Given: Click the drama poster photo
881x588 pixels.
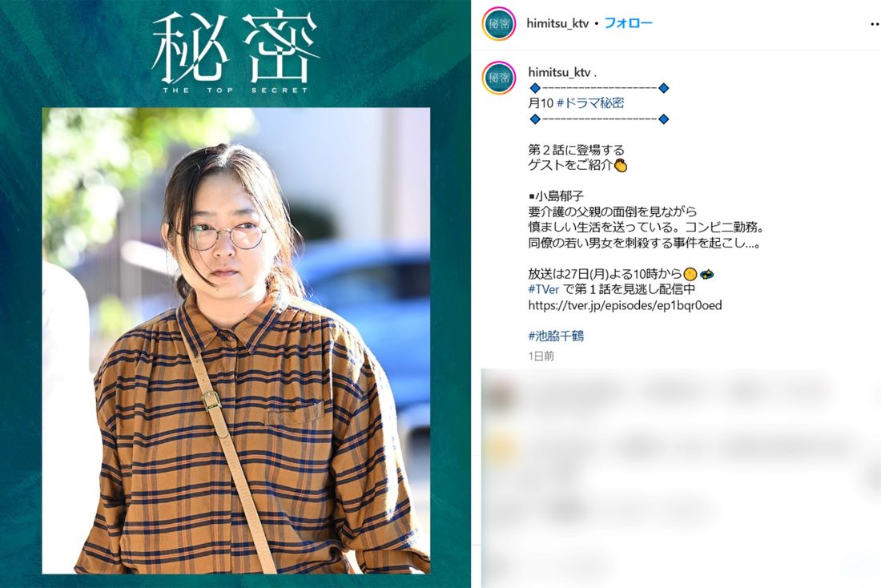Looking at the screenshot, I should tap(236, 340).
